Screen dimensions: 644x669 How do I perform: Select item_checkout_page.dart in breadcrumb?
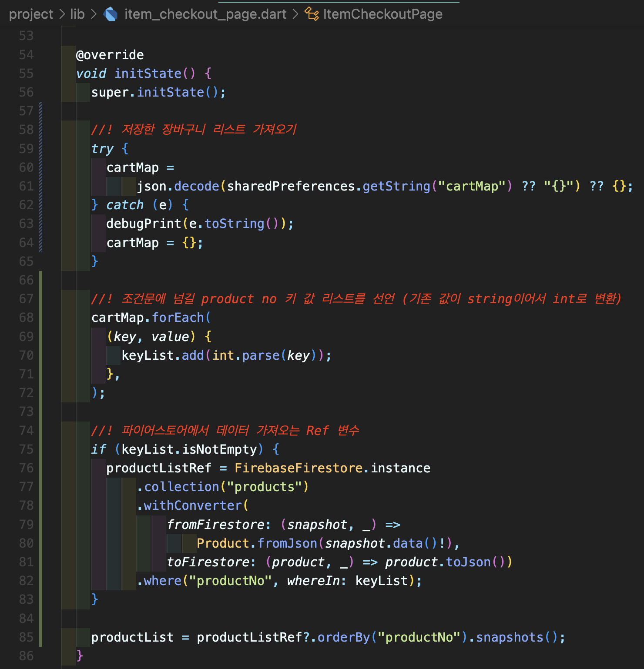click(205, 14)
